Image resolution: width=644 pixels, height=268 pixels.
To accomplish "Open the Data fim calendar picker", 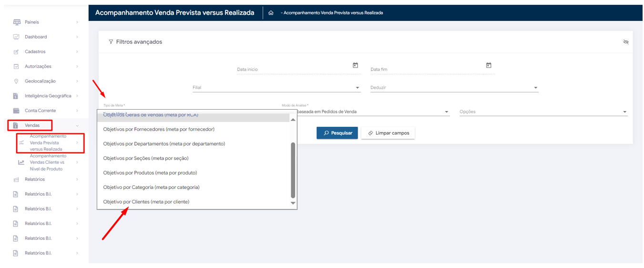I will click(x=489, y=65).
